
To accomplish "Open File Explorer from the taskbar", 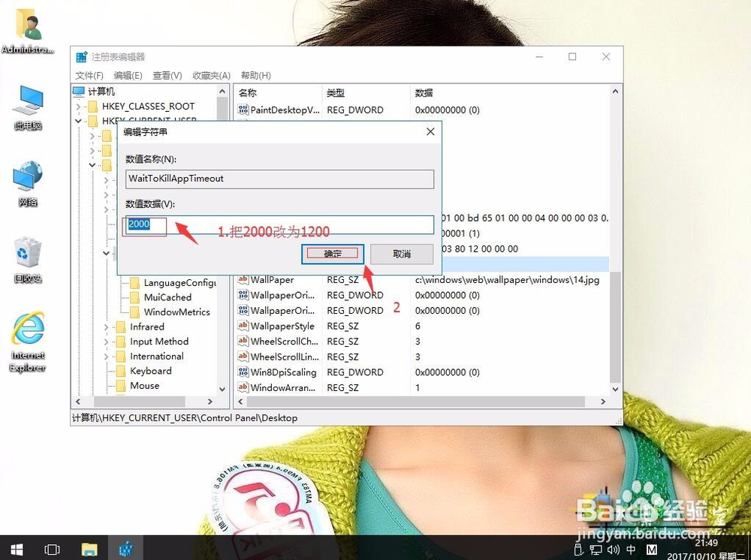I will click(x=89, y=549).
